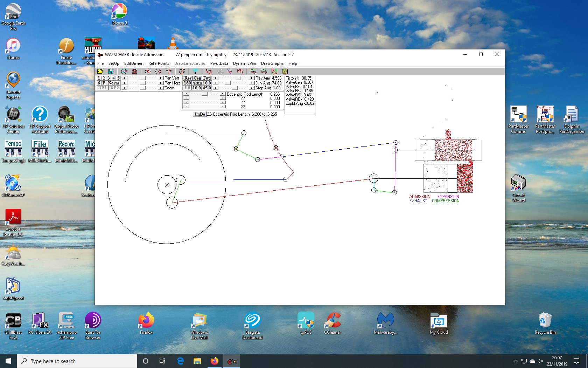
Task: Increase Eccentric Rod Length with right arrow
Action: point(223,94)
